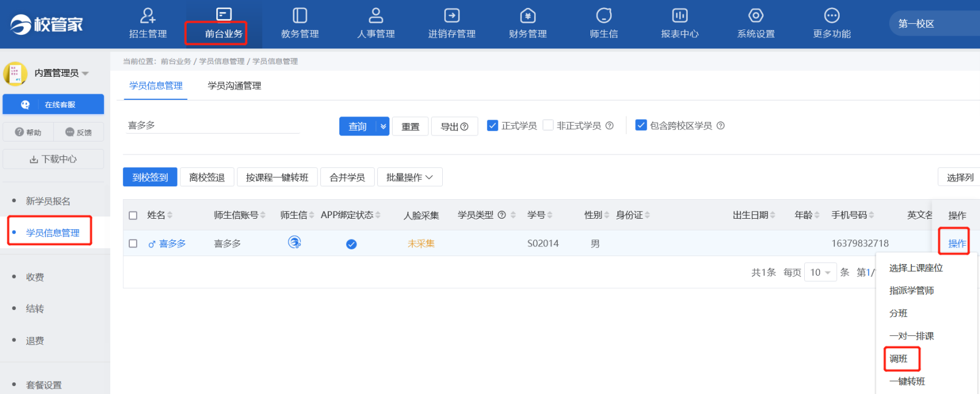Open 财务管理 module icon
The image size is (980, 394).
point(528,15)
